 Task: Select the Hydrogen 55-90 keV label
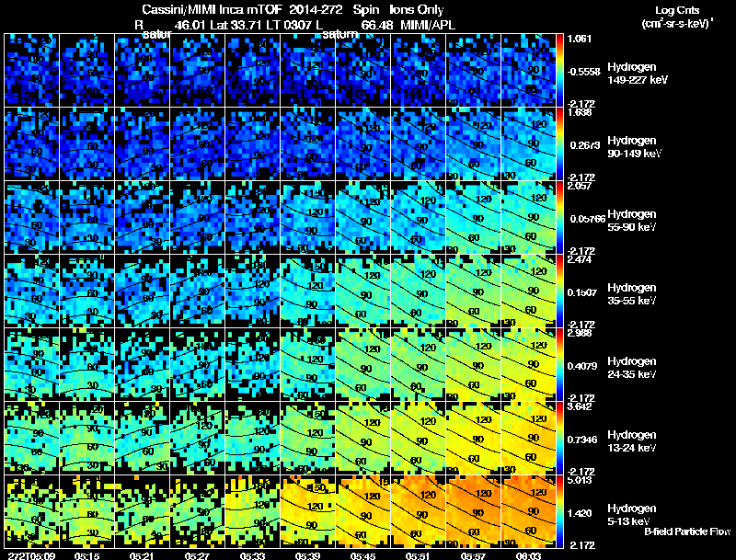point(632,221)
